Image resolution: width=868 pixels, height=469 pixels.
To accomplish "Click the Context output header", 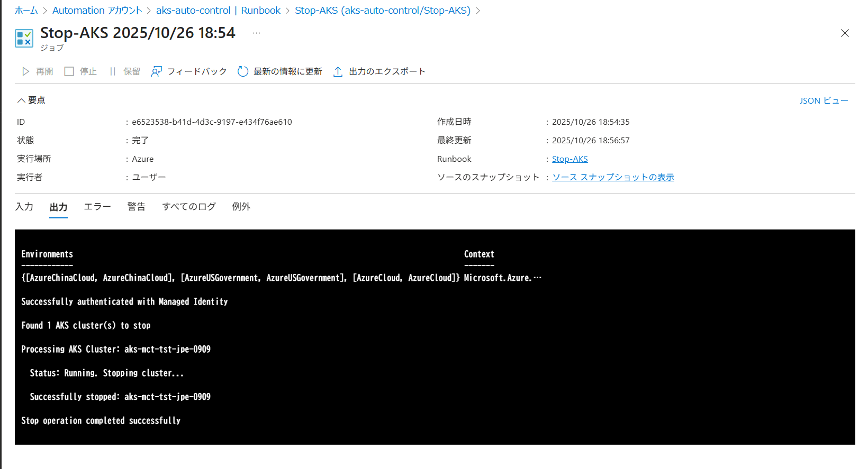I will (479, 254).
